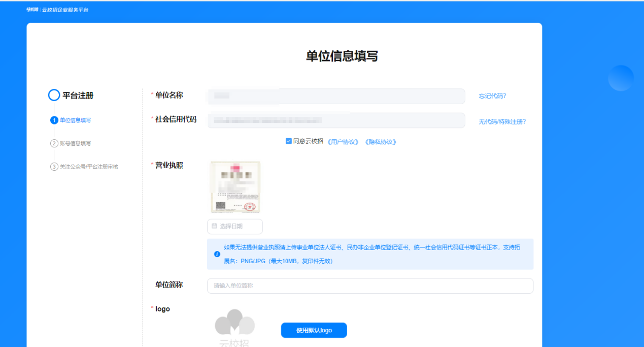Click the 平台注册 circle icon

tap(54, 96)
